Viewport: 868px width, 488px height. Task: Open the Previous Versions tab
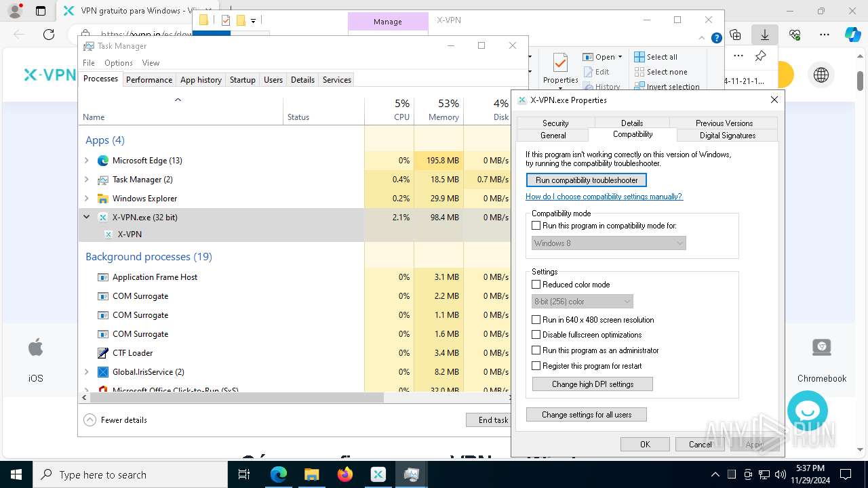point(724,123)
